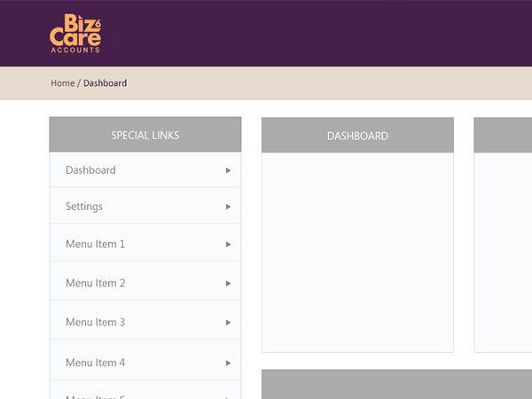Select Menu Item 2 in sidebar
The height and width of the screenshot is (399, 532).
95,283
